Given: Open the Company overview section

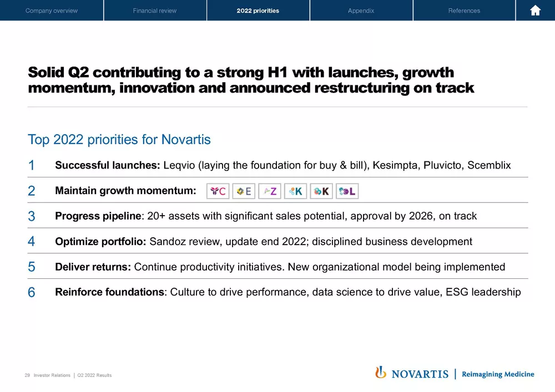Looking at the screenshot, I should 52,11.
